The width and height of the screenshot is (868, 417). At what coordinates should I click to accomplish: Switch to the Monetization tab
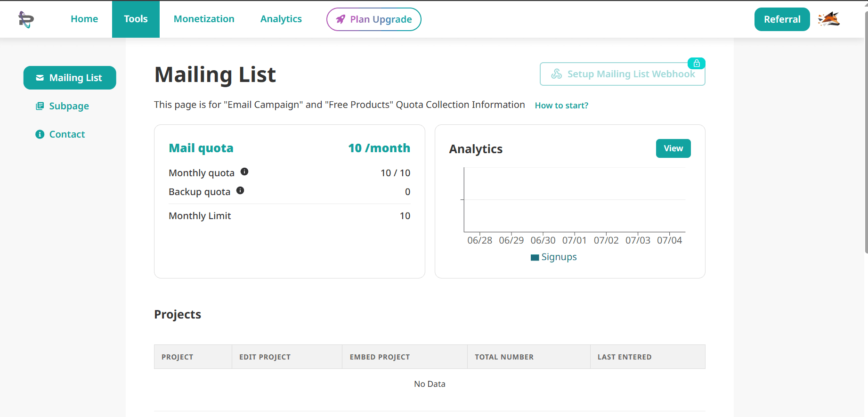tap(204, 19)
